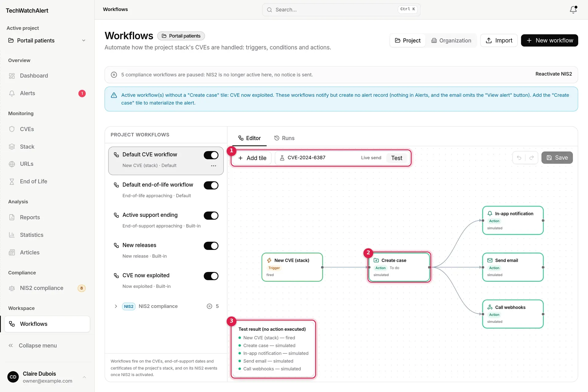Click the Statistics bar chart icon
The height and width of the screenshot is (392, 588).
click(x=12, y=235)
